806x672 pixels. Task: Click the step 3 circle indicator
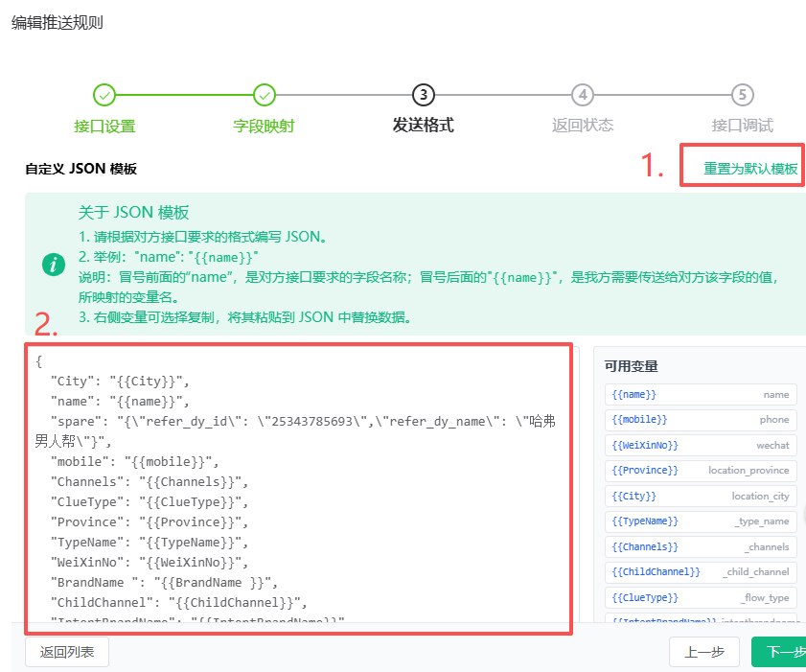click(424, 95)
